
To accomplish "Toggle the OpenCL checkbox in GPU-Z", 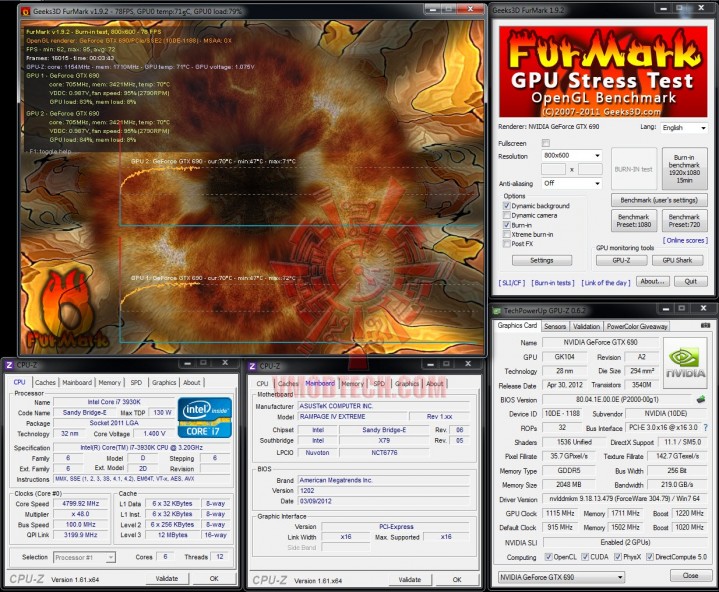I will tap(548, 557).
